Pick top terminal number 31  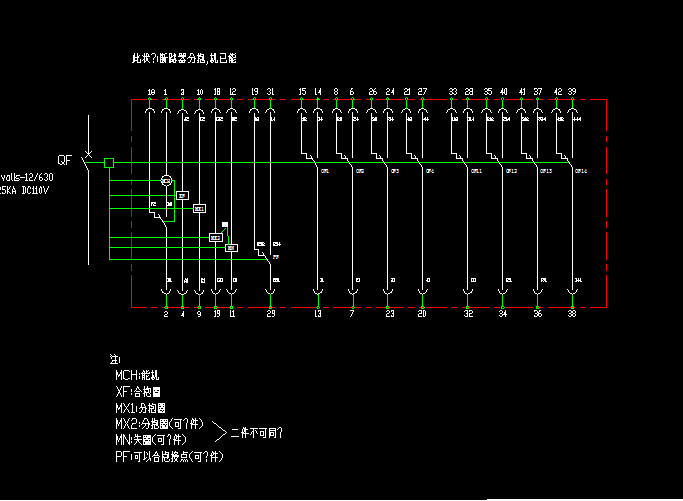click(270, 91)
